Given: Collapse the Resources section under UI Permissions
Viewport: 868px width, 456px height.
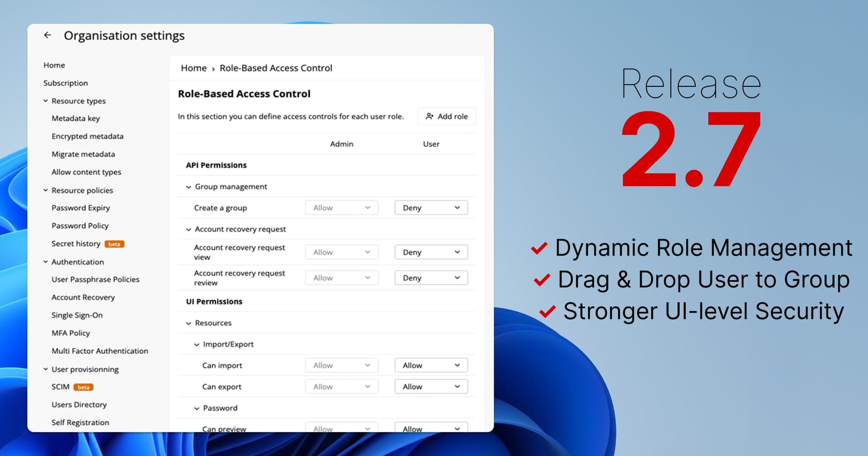Looking at the screenshot, I should coord(188,323).
